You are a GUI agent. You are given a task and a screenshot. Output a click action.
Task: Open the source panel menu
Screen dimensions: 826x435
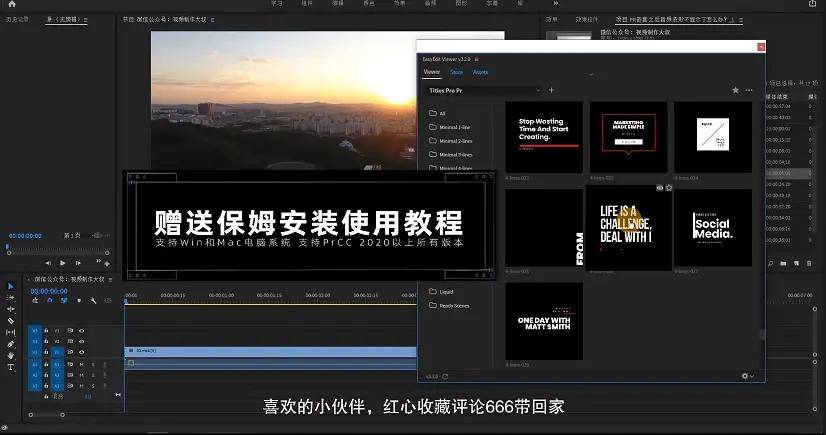pos(85,19)
